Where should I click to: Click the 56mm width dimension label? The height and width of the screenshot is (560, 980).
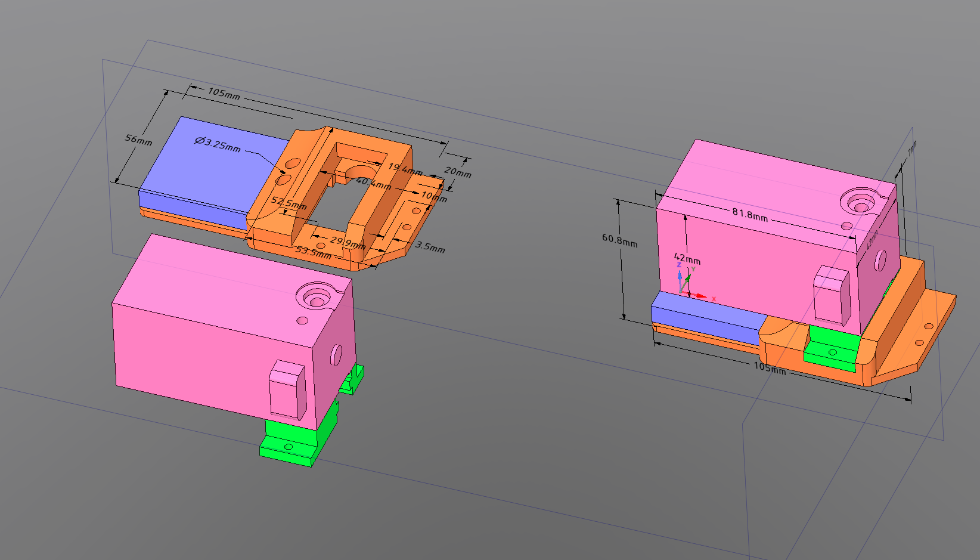tap(138, 140)
